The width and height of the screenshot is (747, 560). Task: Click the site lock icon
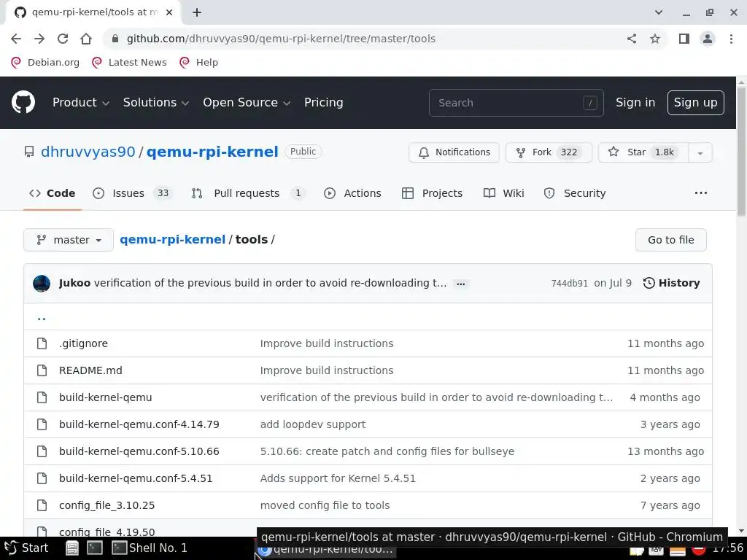[115, 39]
